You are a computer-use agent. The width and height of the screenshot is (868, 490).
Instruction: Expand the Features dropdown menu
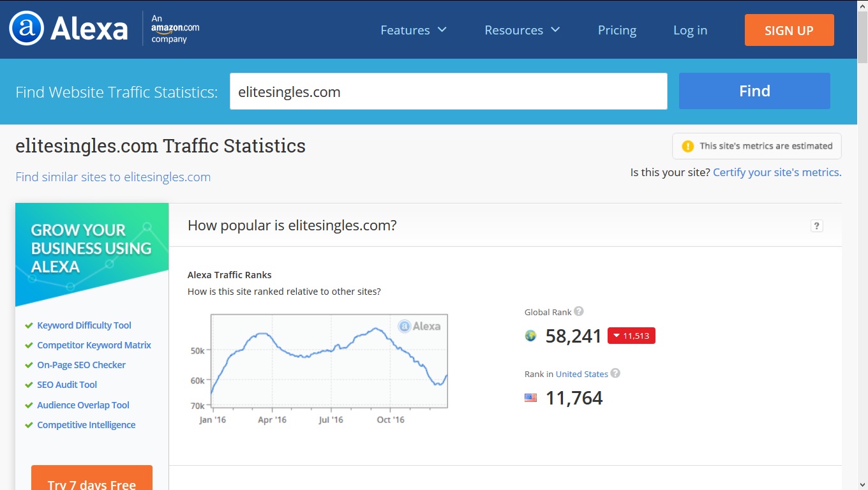(413, 30)
